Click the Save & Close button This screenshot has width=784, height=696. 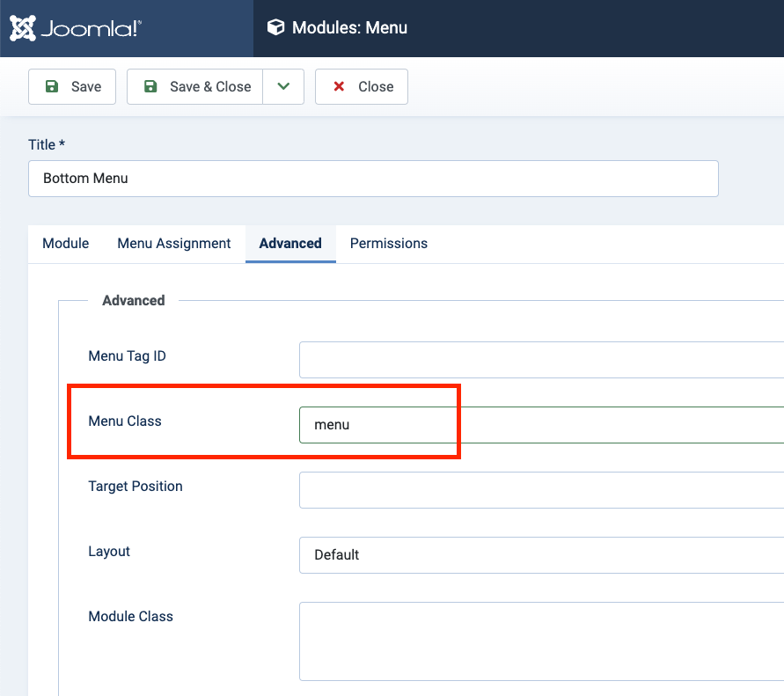[195, 86]
